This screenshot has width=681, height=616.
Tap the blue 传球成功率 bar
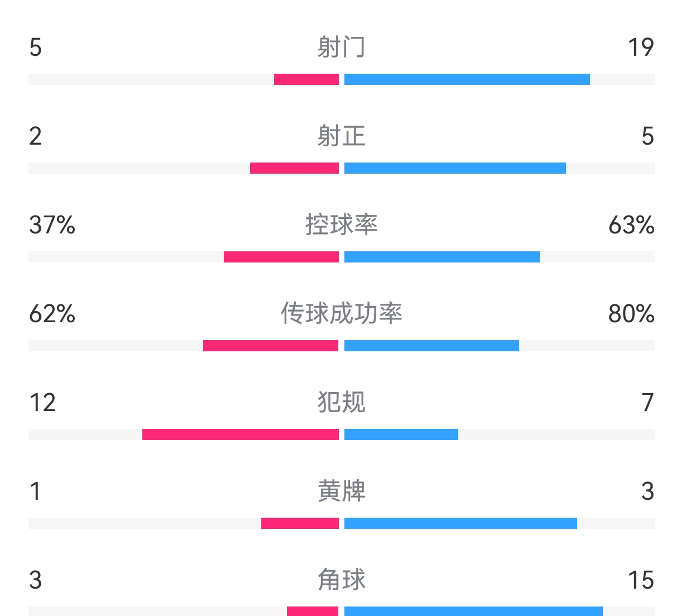tap(431, 346)
